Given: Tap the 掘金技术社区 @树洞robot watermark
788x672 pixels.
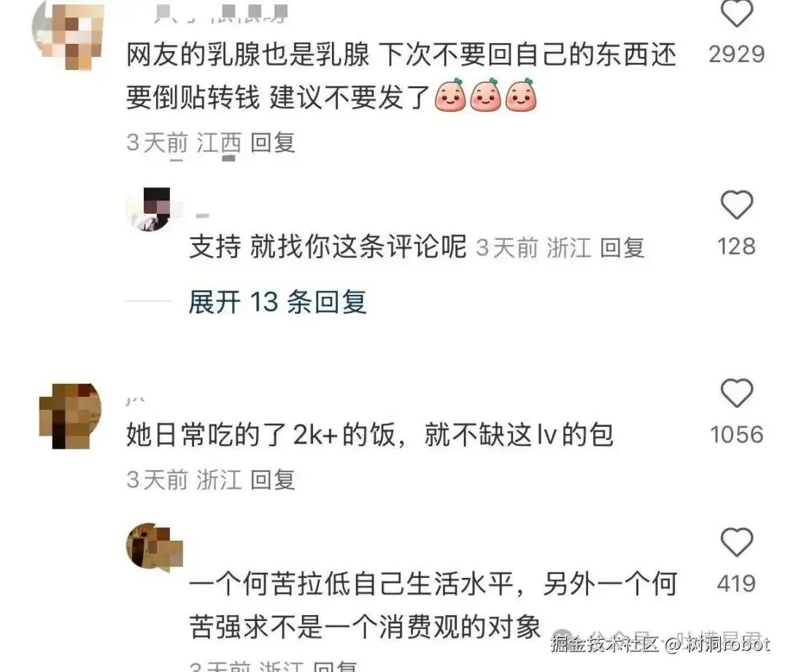Looking at the screenshot, I should (x=660, y=644).
